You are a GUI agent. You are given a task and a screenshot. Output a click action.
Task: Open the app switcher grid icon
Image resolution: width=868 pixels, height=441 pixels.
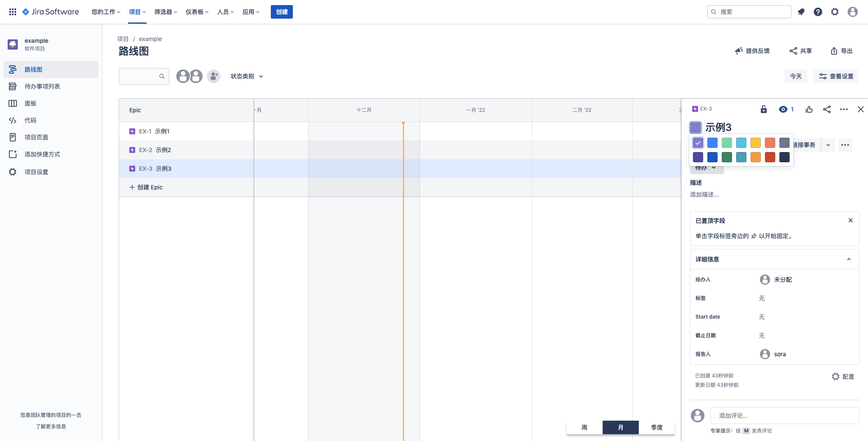pos(13,12)
